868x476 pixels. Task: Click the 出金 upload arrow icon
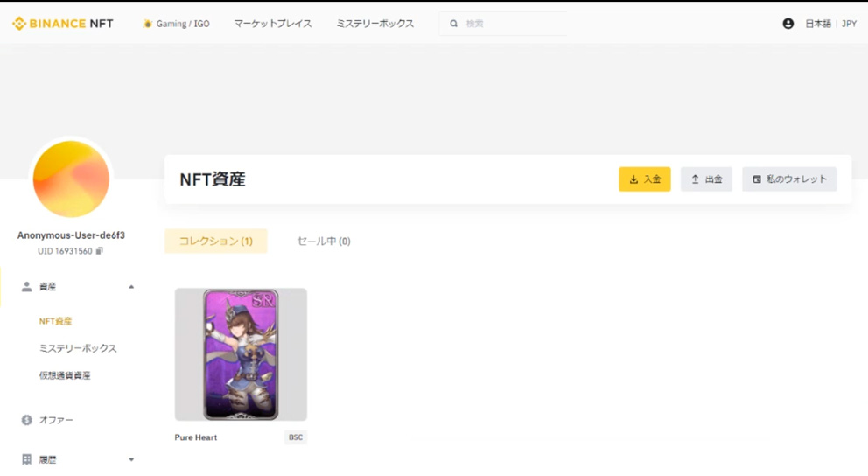tap(696, 179)
